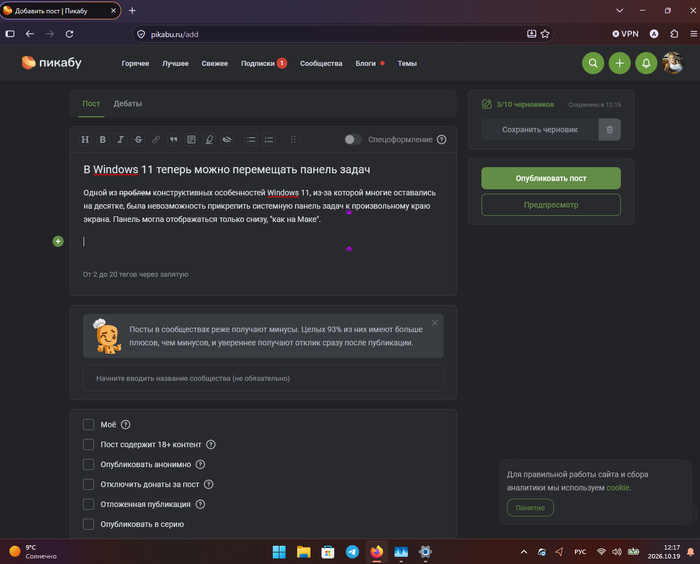This screenshot has height=564, width=700.
Task: Insert a bulleted list
Action: [251, 140]
